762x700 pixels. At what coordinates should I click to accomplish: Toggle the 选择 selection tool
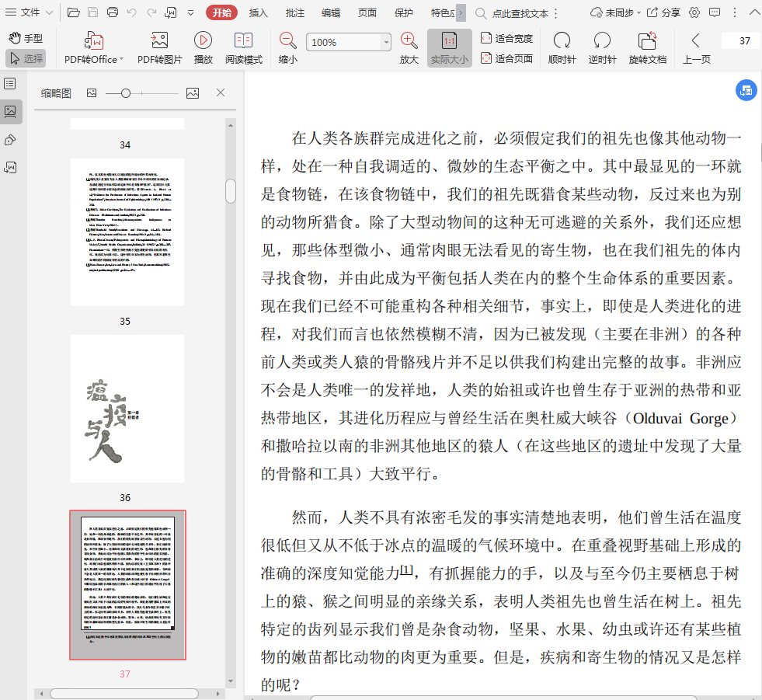(x=26, y=58)
